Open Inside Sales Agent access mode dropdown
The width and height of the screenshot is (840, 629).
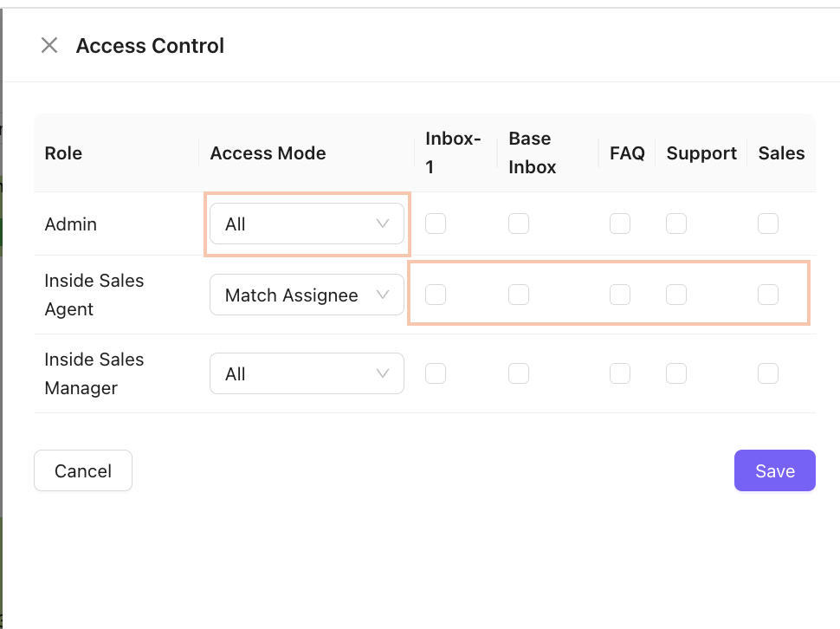click(x=307, y=295)
